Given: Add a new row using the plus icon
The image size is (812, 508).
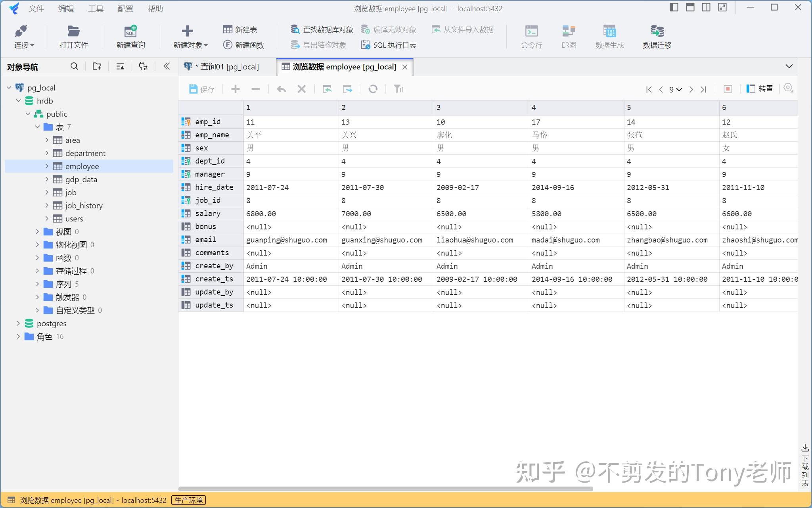Looking at the screenshot, I should click(235, 89).
